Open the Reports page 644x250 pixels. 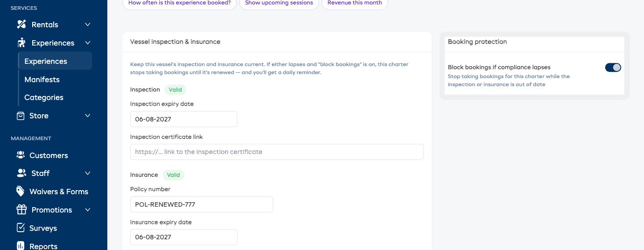[x=43, y=246]
